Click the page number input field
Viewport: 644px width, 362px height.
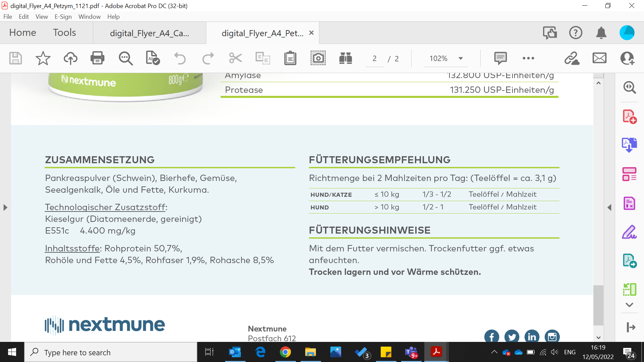click(374, 59)
